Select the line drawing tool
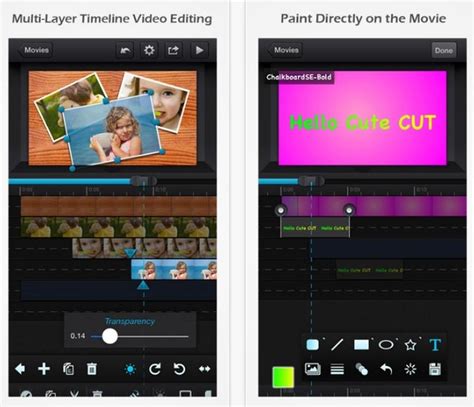Image resolution: width=474 pixels, height=407 pixels. pyautogui.click(x=337, y=344)
